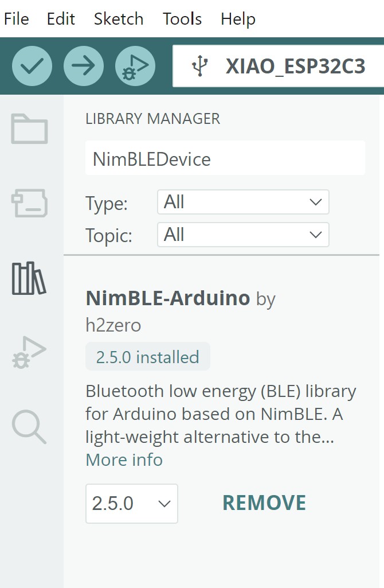This screenshot has width=384, height=588.
Task: Expand the Topic filter dropdown
Action: (x=243, y=235)
